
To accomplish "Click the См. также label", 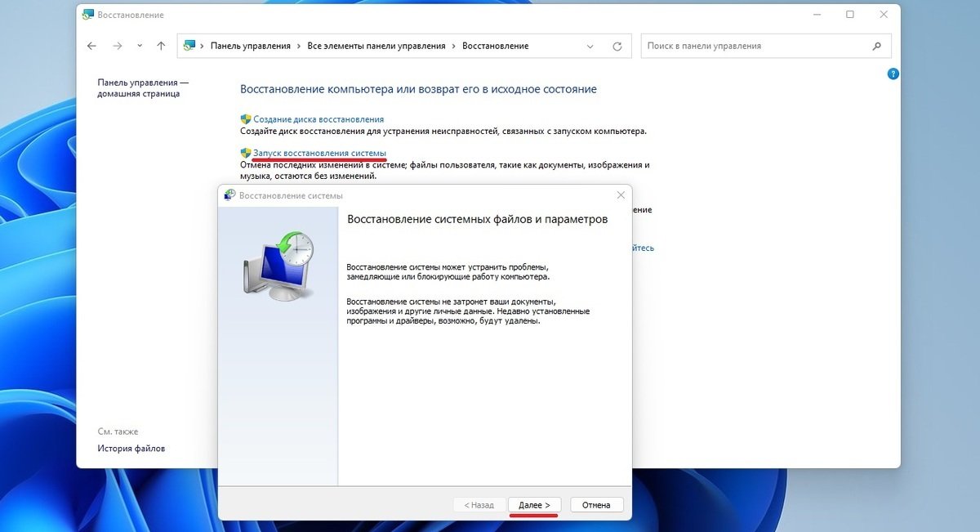I will click(x=118, y=431).
